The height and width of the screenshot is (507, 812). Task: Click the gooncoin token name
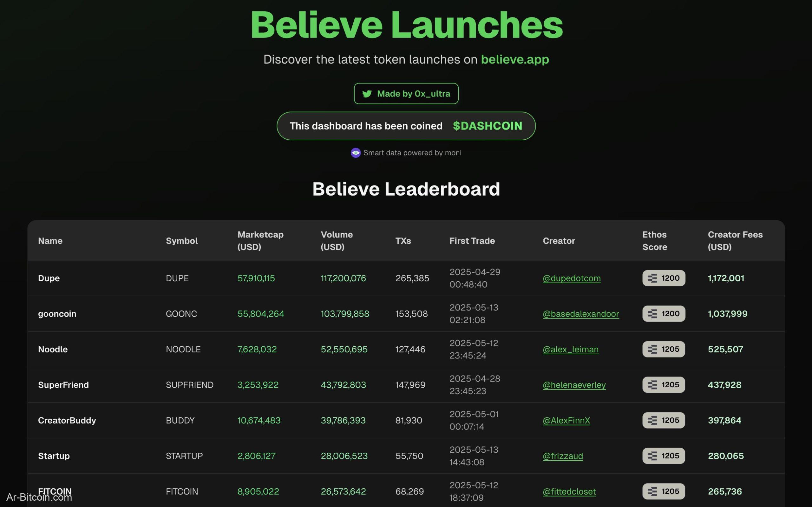click(x=57, y=314)
